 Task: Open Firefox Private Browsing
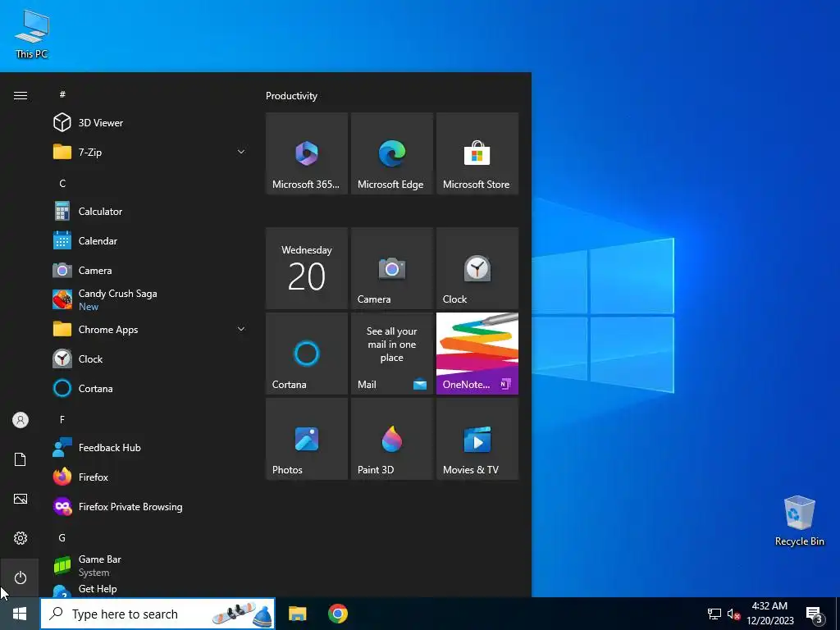pyautogui.click(x=150, y=506)
